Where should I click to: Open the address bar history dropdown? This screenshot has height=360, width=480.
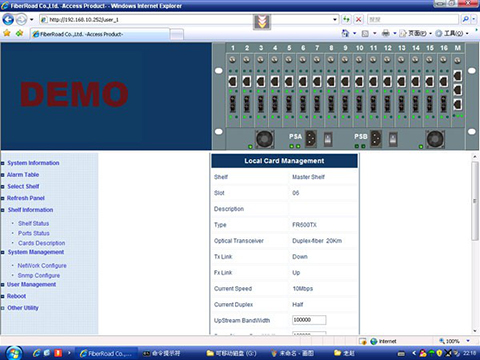tap(335, 20)
